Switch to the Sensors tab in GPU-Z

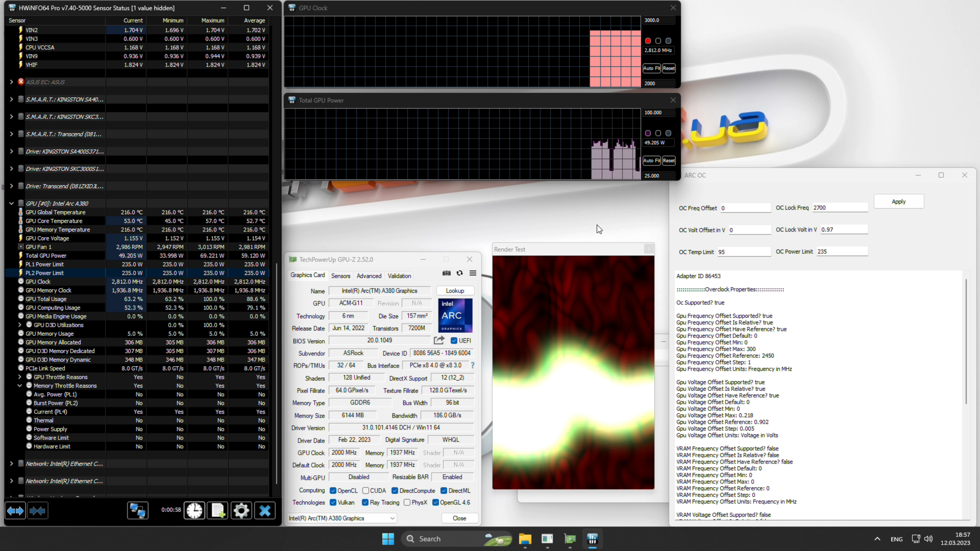pos(340,276)
